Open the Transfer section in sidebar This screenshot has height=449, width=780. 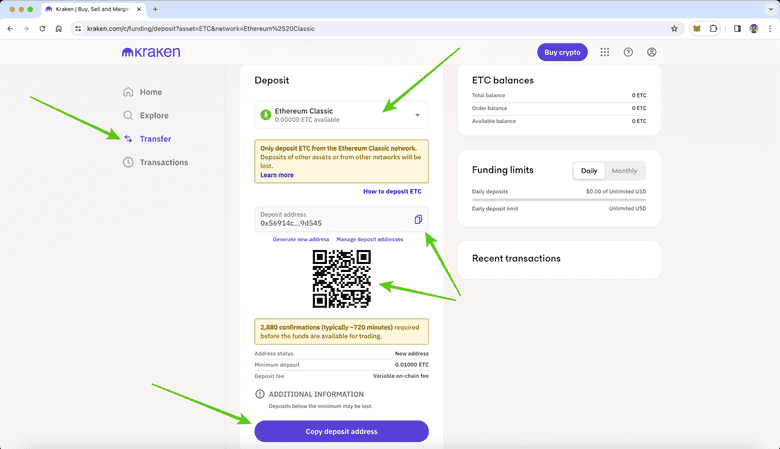click(154, 139)
